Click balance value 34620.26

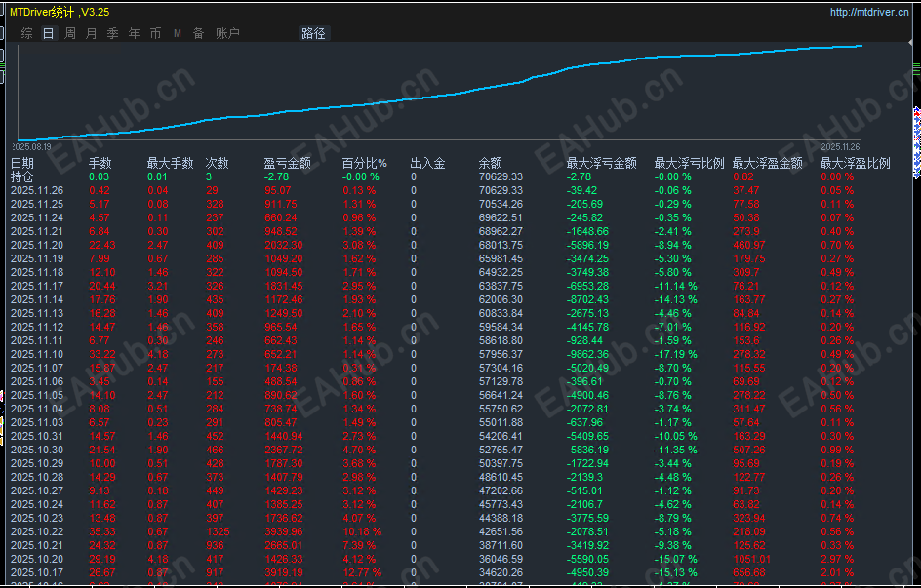point(501,572)
